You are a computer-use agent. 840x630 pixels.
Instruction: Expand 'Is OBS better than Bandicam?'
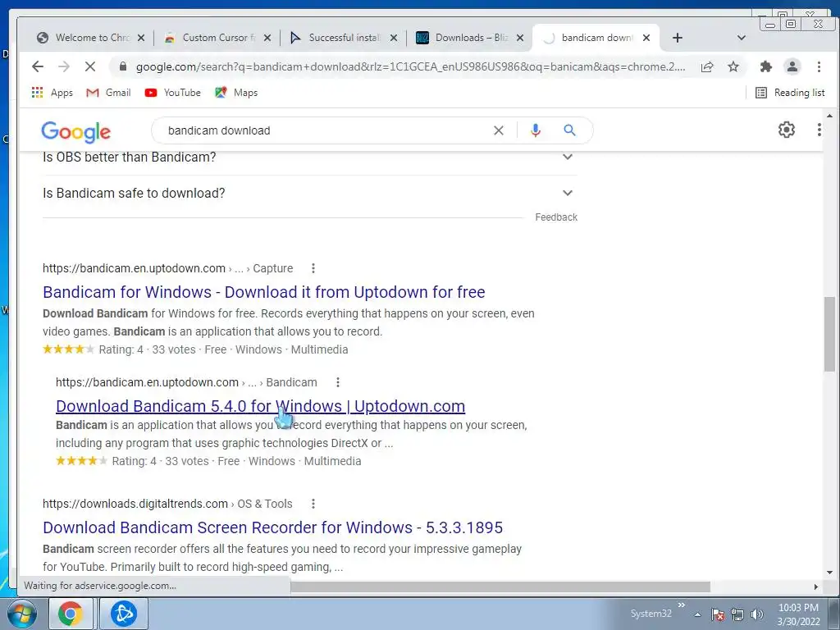pyautogui.click(x=309, y=157)
